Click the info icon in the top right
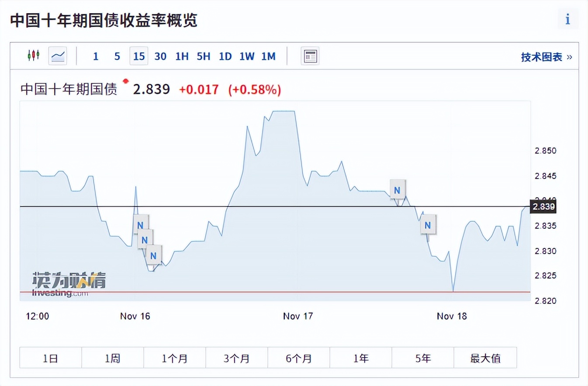Viewport: 588px width, 386px height. tap(567, 19)
